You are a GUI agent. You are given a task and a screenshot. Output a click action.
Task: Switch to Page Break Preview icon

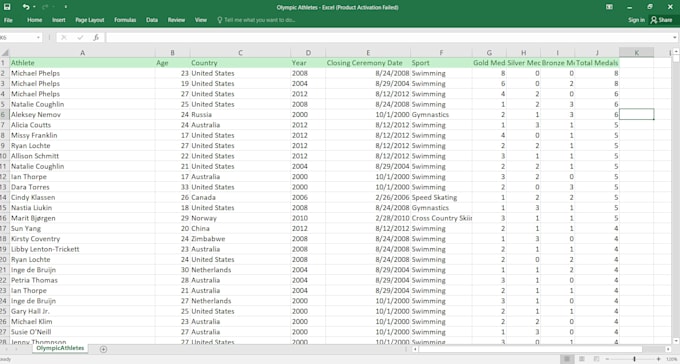[x=596, y=359]
